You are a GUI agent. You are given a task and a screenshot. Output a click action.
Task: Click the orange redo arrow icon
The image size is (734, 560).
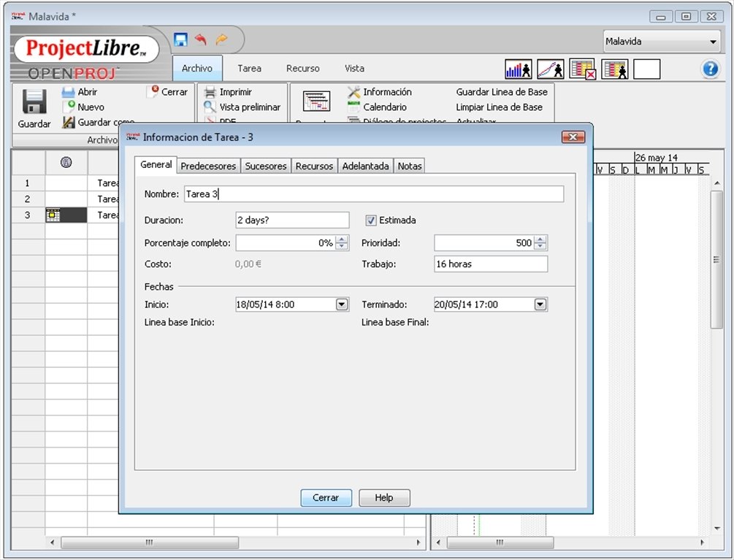221,39
